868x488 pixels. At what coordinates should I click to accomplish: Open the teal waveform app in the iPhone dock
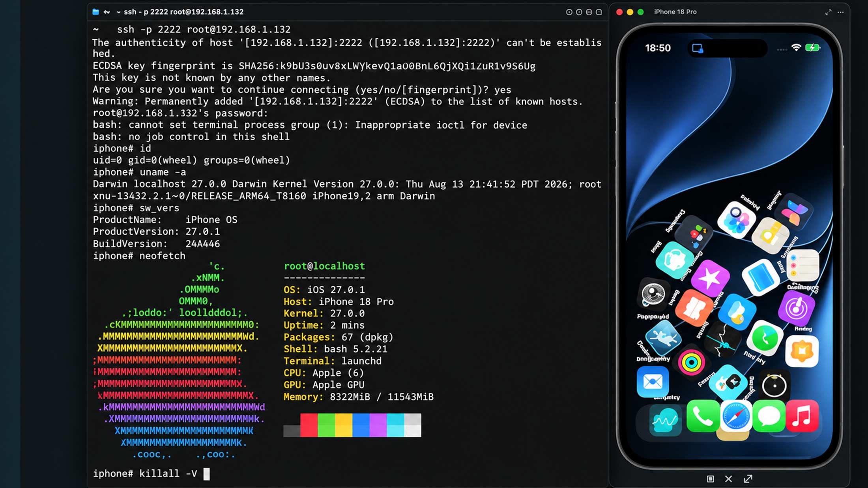[665, 421]
